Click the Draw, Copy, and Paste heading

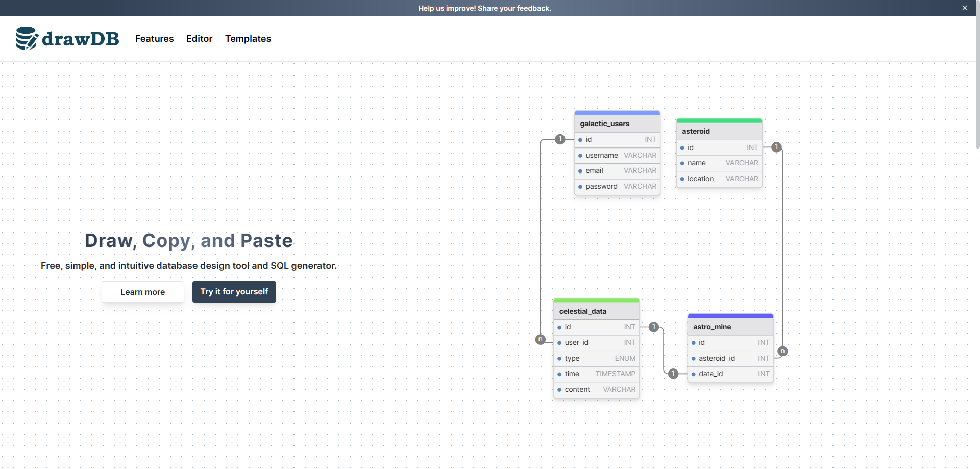pos(189,241)
